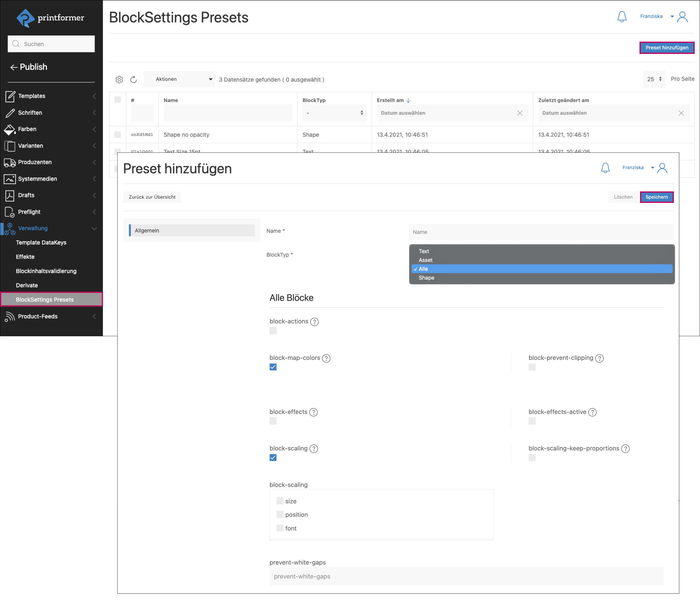This screenshot has height=600, width=700.
Task: Click the notification bell in top header
Action: click(622, 17)
